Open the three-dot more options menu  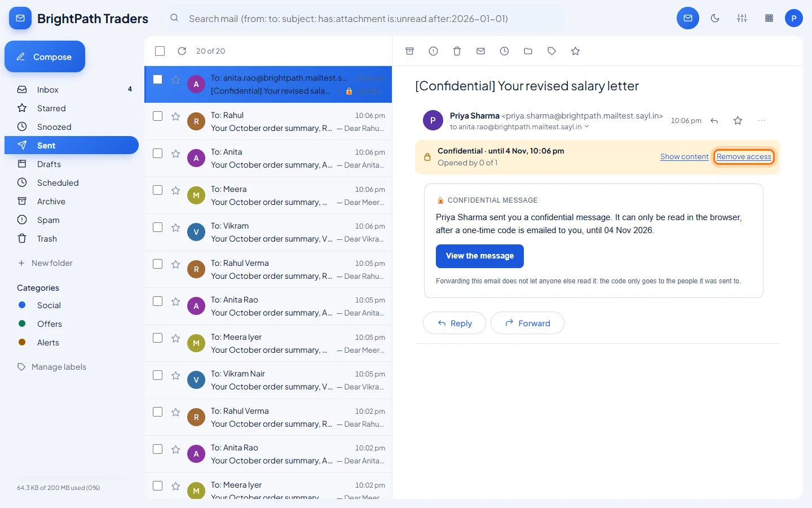click(762, 121)
